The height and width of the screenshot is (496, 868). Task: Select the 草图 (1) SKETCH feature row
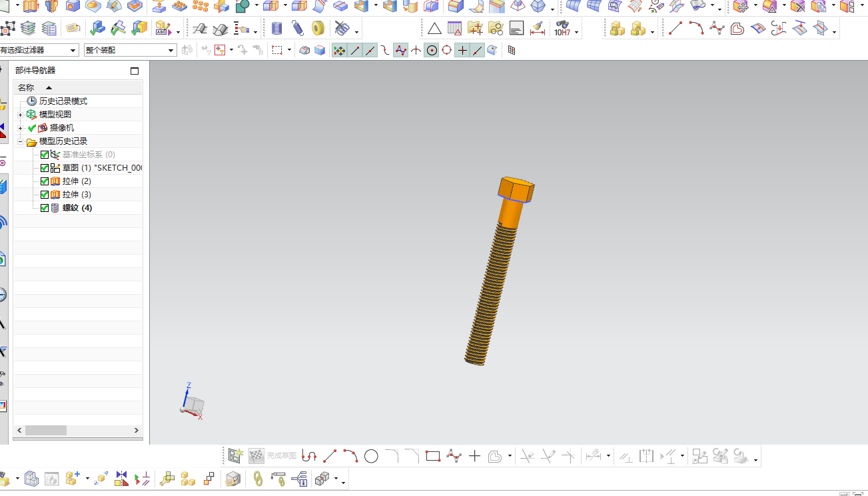(102, 168)
